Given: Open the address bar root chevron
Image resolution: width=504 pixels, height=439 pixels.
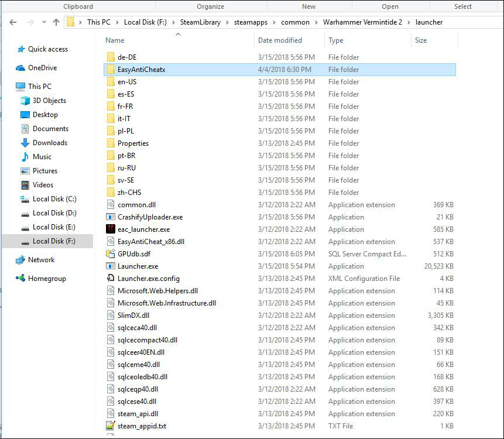Looking at the screenshot, I should pos(80,22).
